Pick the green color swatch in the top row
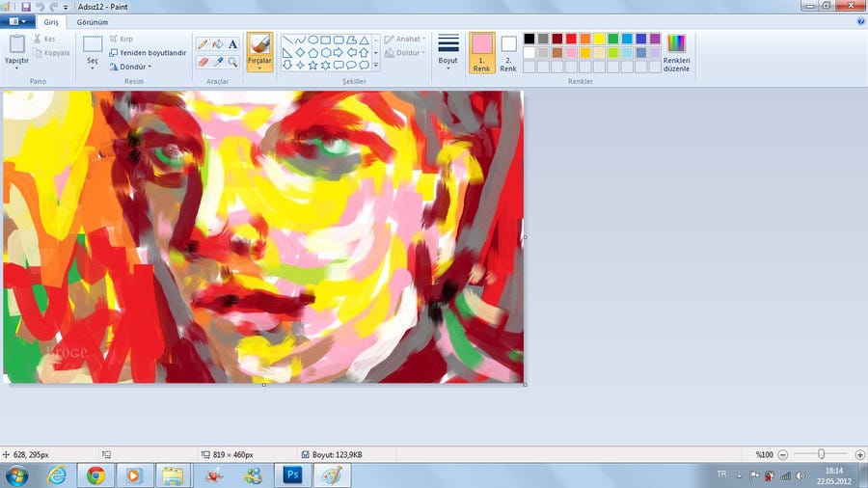This screenshot has height=488, width=868. pyautogui.click(x=612, y=39)
